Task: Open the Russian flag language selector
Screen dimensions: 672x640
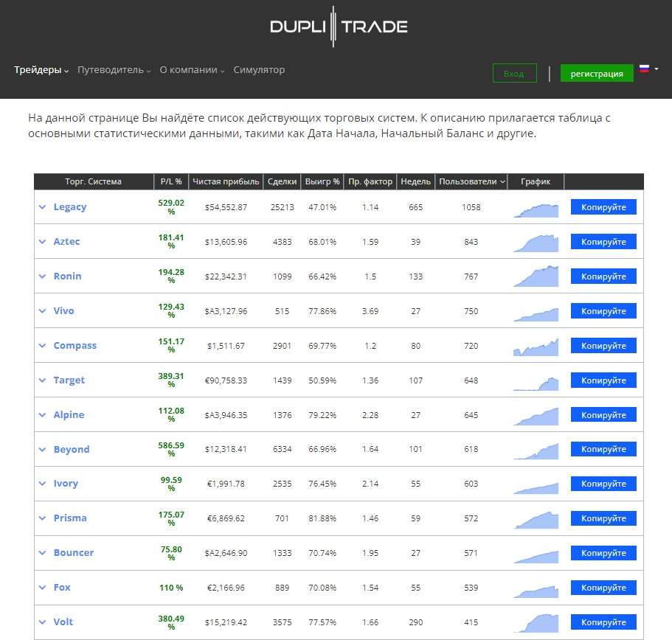Action: click(648, 69)
